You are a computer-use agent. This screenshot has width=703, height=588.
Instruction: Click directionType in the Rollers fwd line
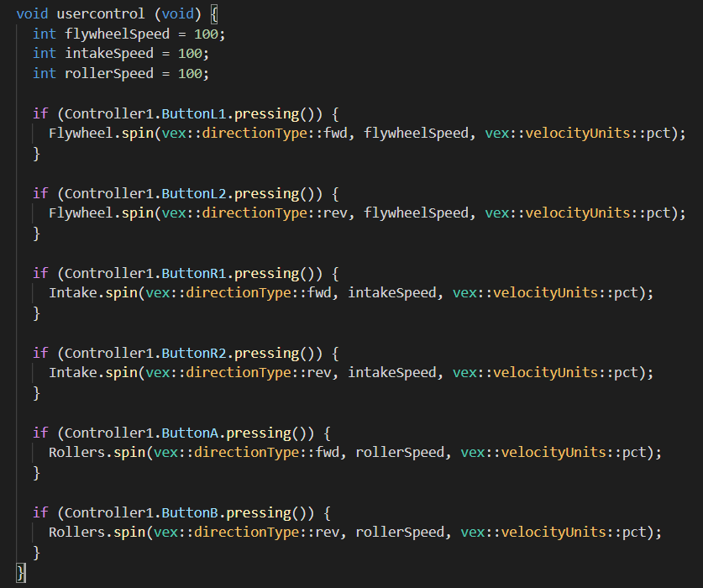(246, 453)
